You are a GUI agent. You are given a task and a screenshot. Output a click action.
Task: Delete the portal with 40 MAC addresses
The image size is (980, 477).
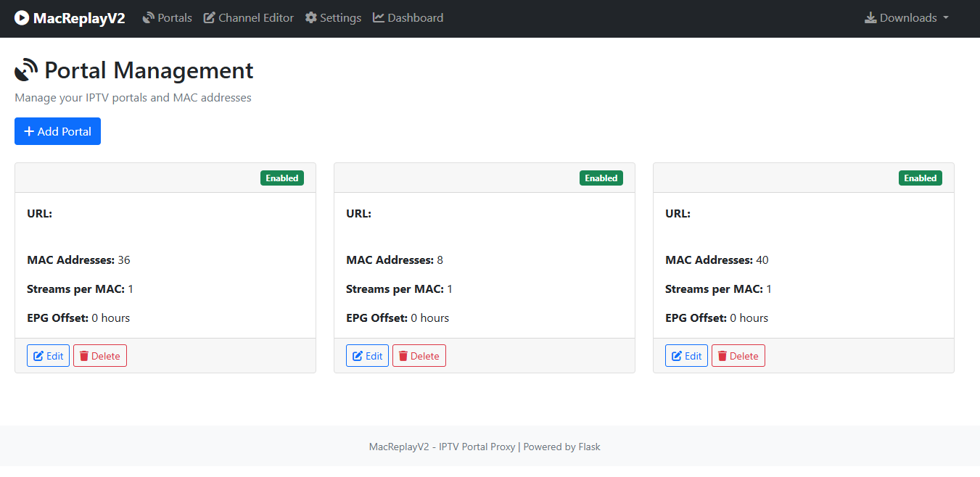coord(738,356)
